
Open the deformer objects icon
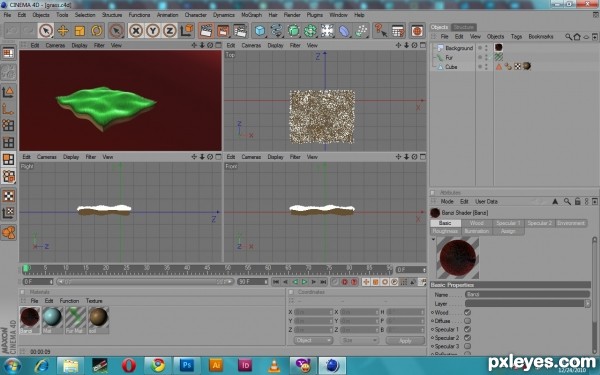(x=344, y=31)
